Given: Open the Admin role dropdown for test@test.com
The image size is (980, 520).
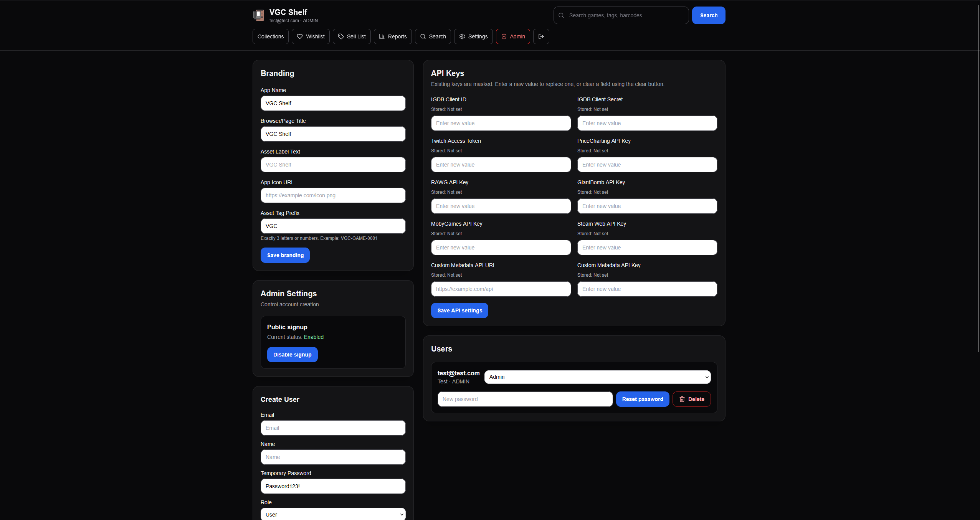Looking at the screenshot, I should coord(598,377).
